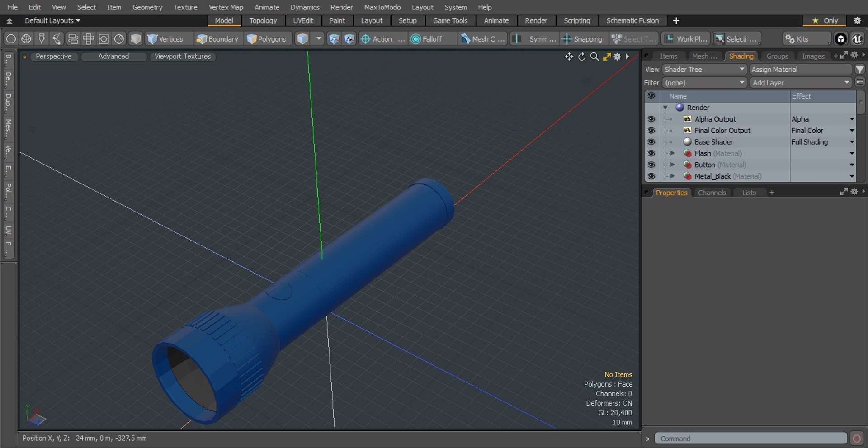Screen dimensions: 868x448
Task: Click the viewport zoom magnifier icon
Action: pos(594,57)
